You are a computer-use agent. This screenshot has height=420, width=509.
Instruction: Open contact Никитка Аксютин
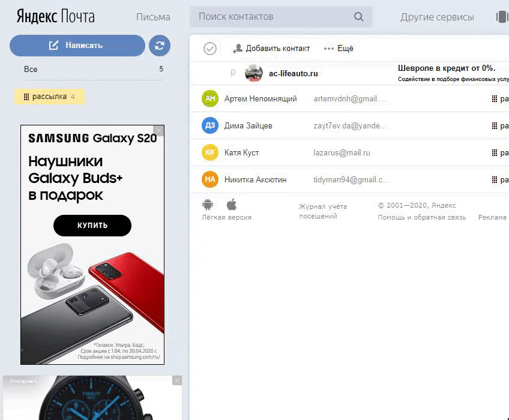tap(255, 179)
